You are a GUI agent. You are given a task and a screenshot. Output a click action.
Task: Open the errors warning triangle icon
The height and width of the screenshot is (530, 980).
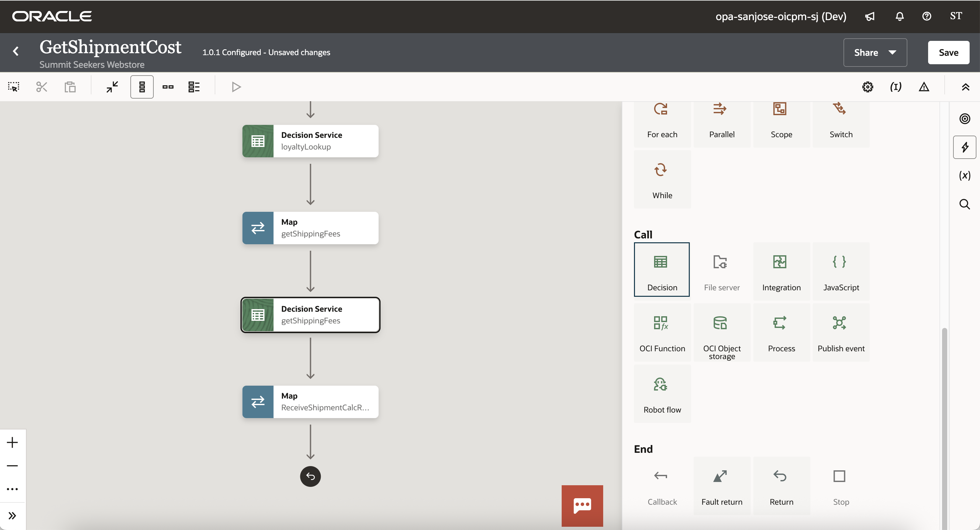click(924, 87)
